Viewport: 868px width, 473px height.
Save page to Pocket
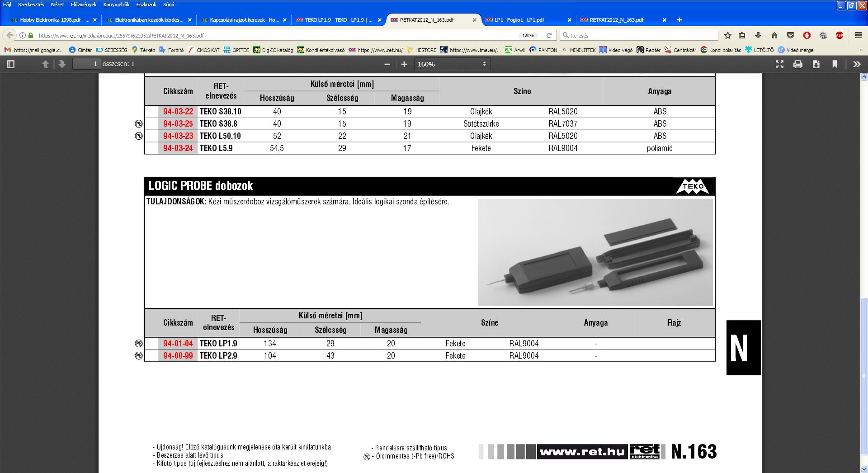(791, 35)
